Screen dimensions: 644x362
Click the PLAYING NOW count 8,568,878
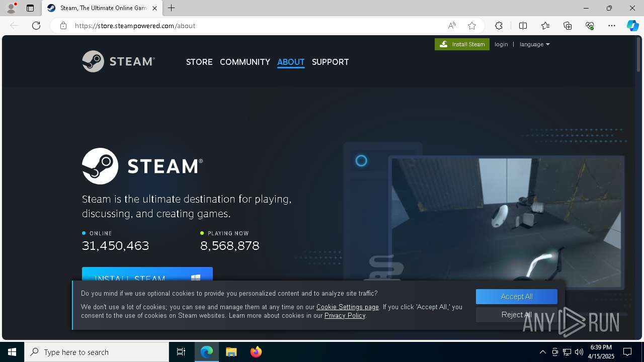tap(229, 245)
